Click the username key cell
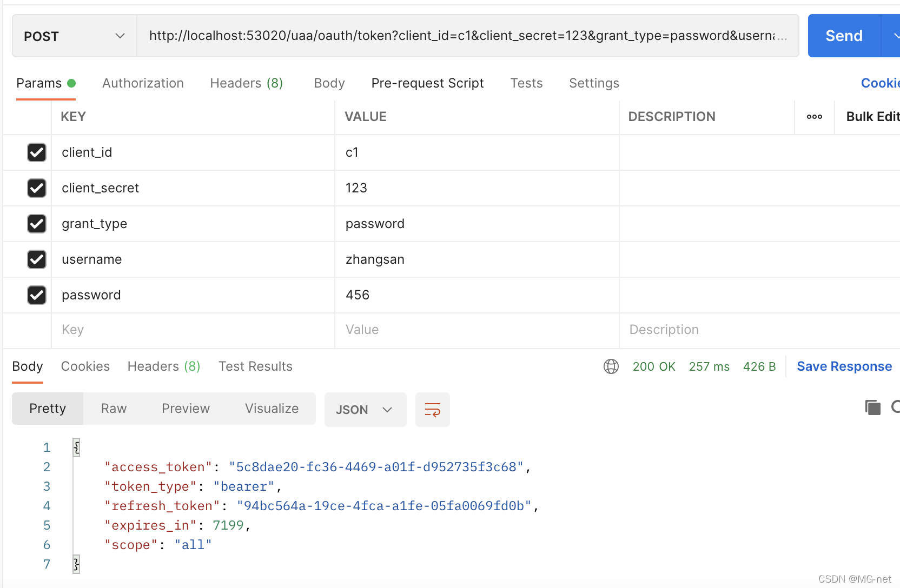The height and width of the screenshot is (588, 900). point(193,259)
